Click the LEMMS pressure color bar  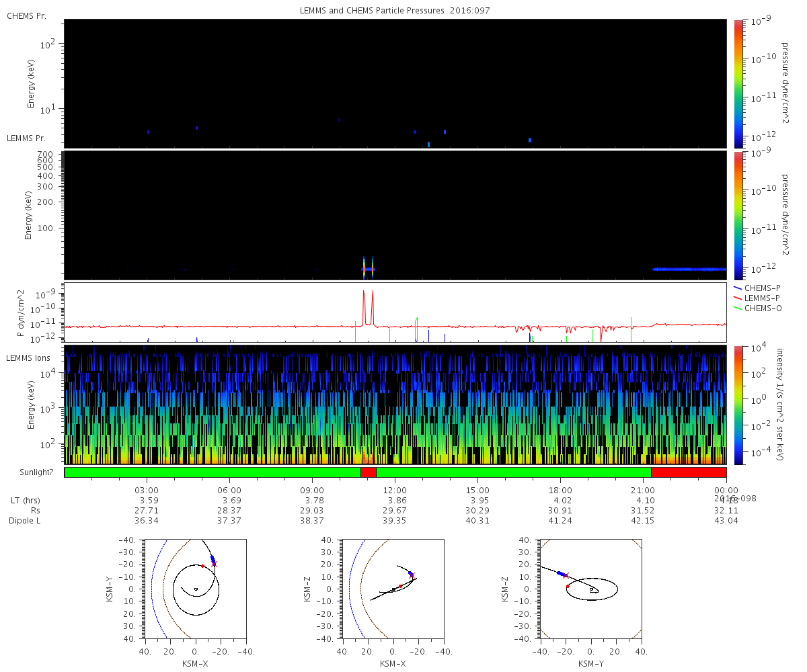point(738,215)
